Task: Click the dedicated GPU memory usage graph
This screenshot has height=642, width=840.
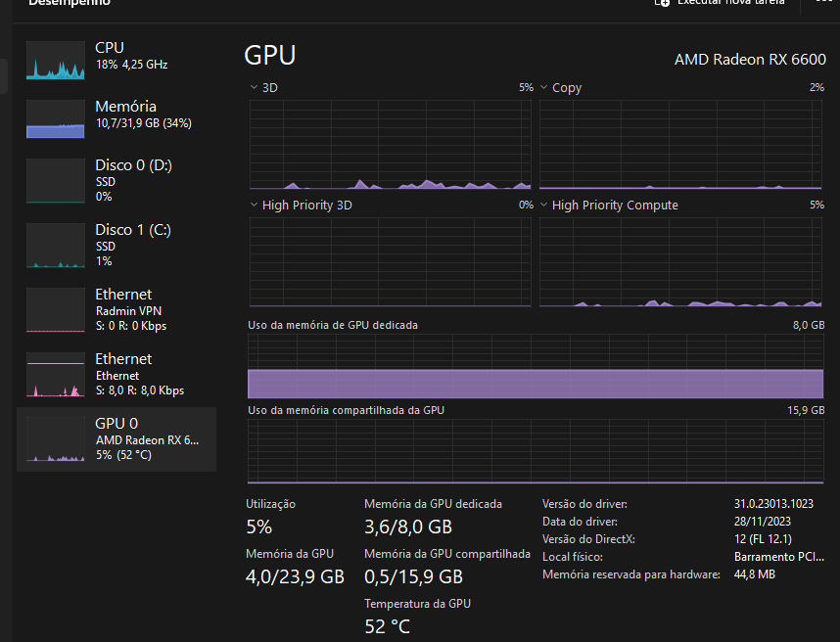Action: click(536, 366)
